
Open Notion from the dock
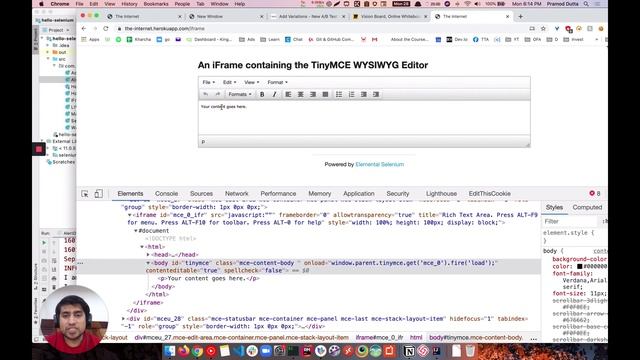(x=409, y=351)
